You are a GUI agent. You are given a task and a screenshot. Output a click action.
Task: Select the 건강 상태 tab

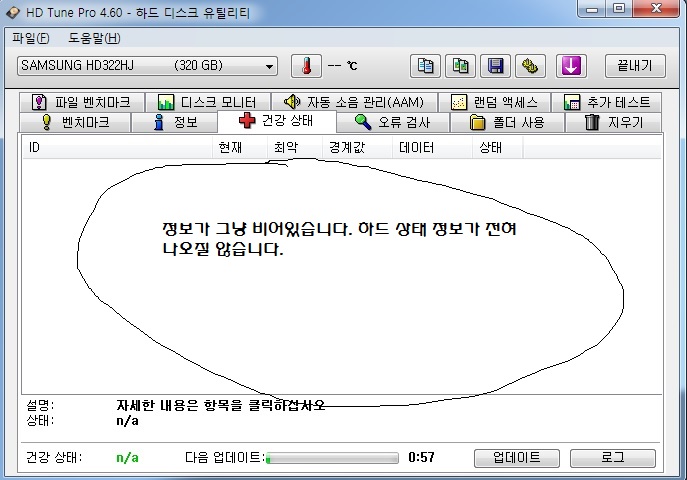[x=277, y=121]
